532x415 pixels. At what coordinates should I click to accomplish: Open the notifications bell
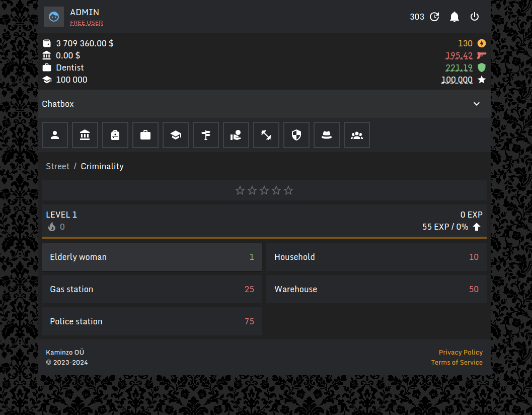(x=454, y=17)
